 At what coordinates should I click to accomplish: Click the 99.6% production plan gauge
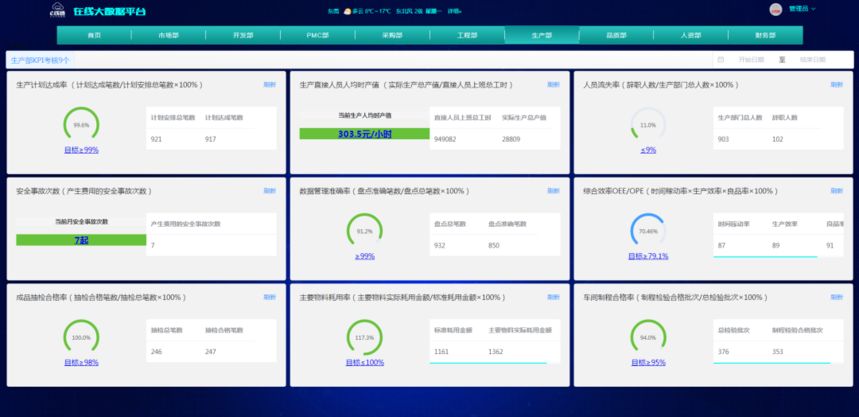[81, 125]
